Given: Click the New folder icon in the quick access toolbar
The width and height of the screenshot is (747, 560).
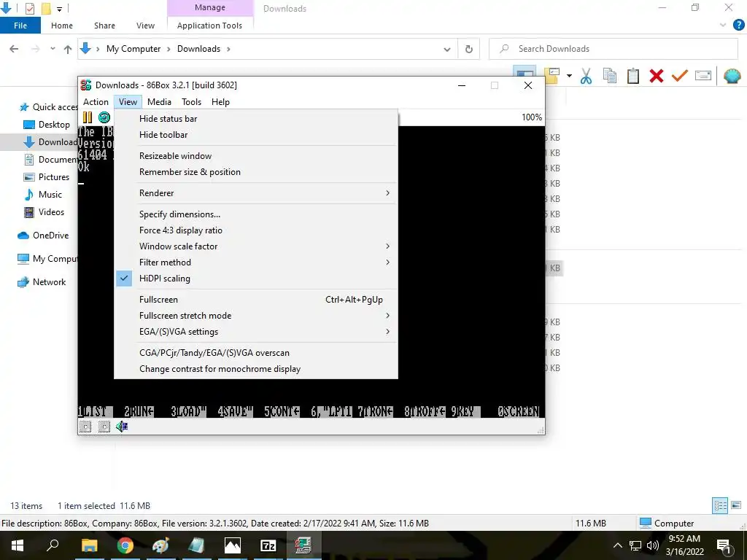Looking at the screenshot, I should pos(46,9).
